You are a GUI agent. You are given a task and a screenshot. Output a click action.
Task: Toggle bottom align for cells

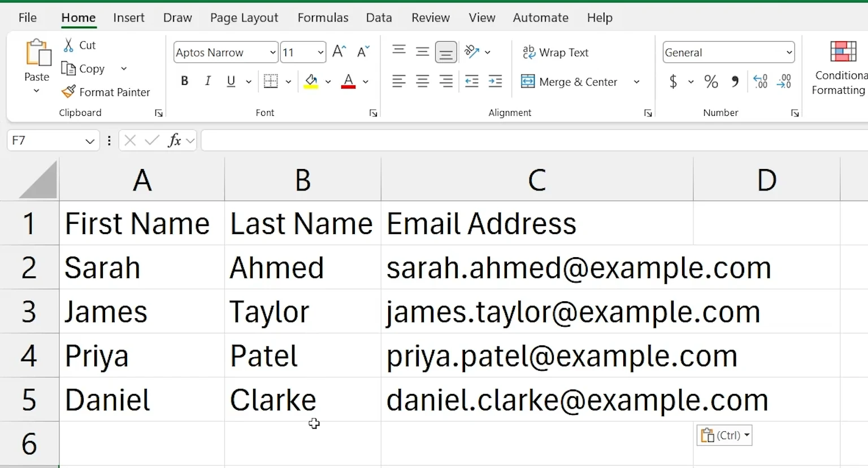[x=446, y=53]
